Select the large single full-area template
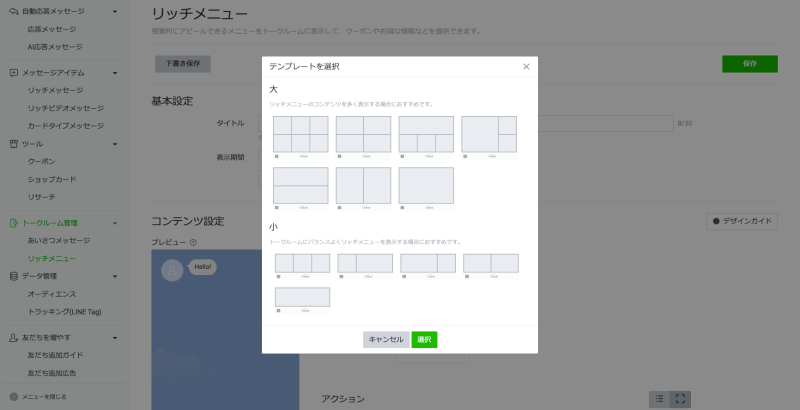The image size is (800, 410). click(x=426, y=185)
